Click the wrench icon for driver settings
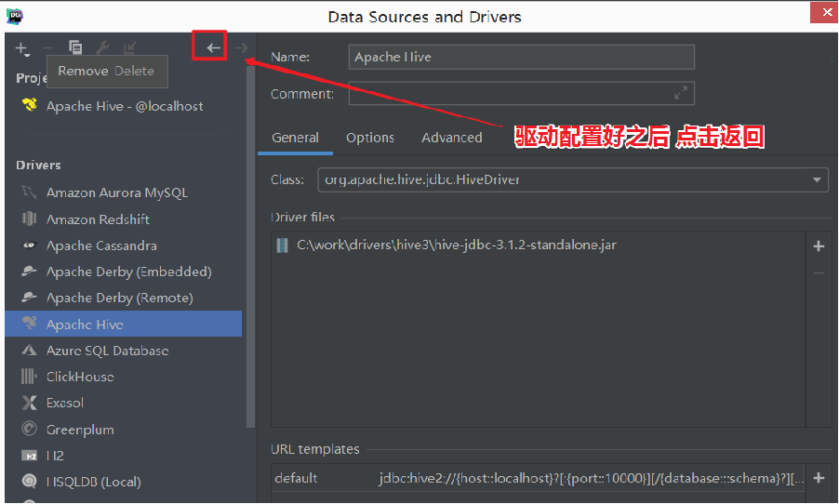 [103, 48]
